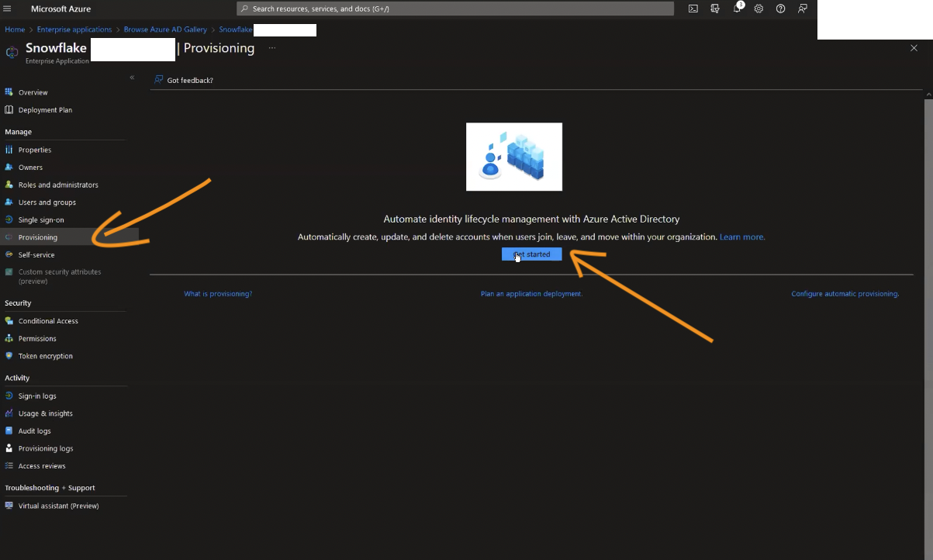Click the Overview icon in the sidebar
Image resolution: width=933 pixels, height=560 pixels.
click(9, 92)
